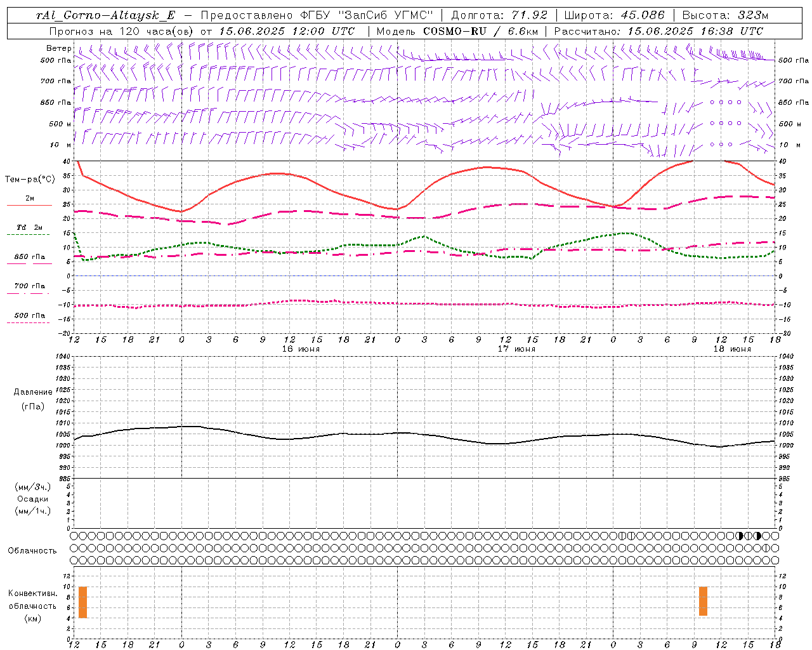Click the (мм/1ч.) precipitation unit label
The height and width of the screenshot is (650, 812).
tap(33, 511)
